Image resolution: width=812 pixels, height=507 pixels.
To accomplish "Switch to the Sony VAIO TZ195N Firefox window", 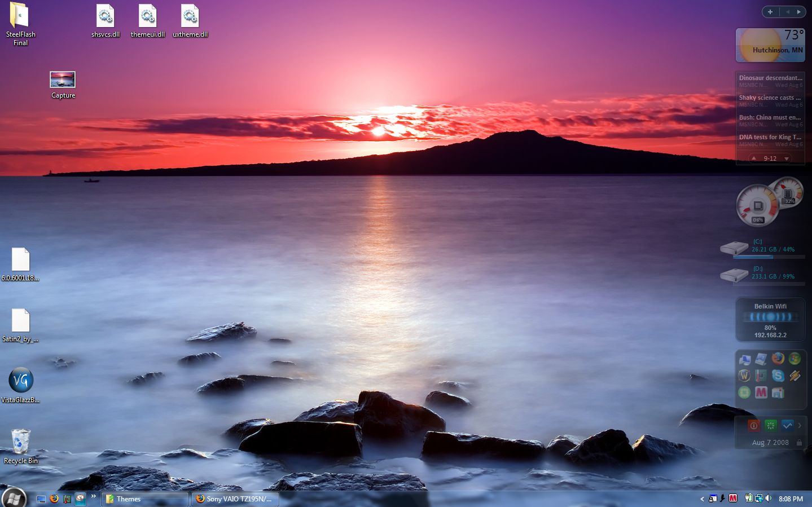I will point(235,499).
